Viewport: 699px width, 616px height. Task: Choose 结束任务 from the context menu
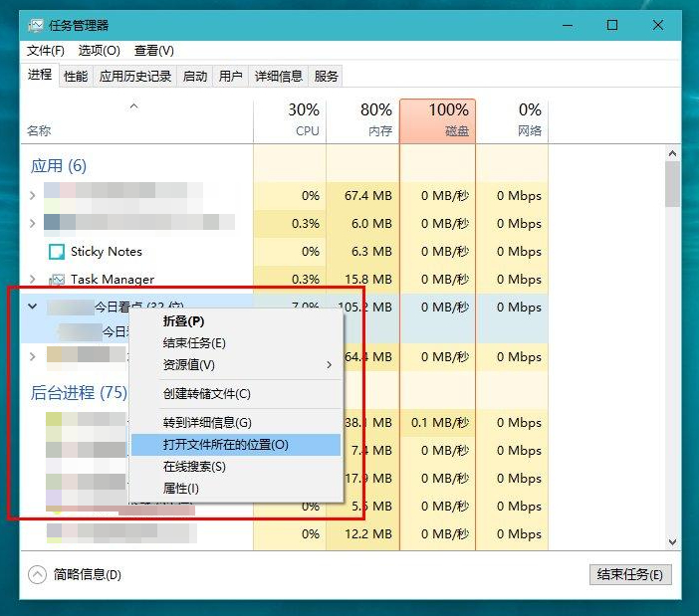(x=194, y=343)
